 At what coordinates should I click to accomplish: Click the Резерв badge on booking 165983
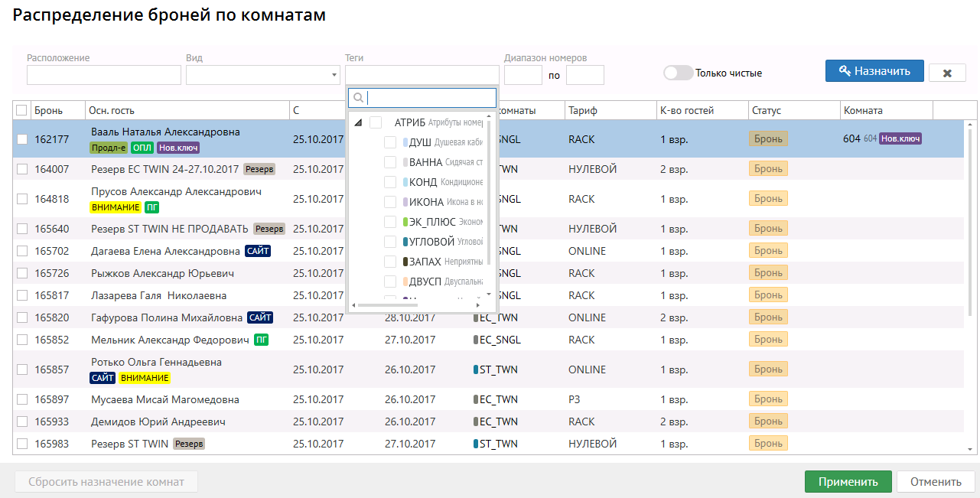point(188,444)
